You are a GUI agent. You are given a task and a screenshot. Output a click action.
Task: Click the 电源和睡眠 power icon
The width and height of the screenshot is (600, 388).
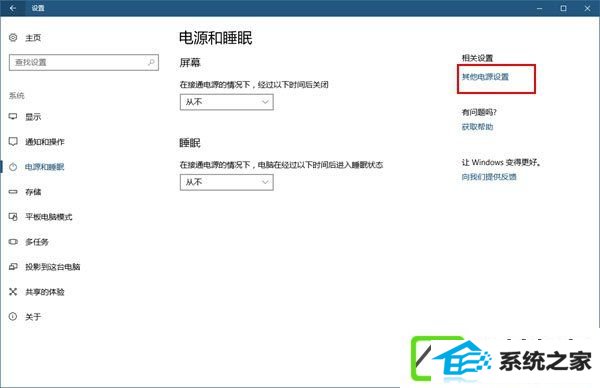[x=13, y=167]
